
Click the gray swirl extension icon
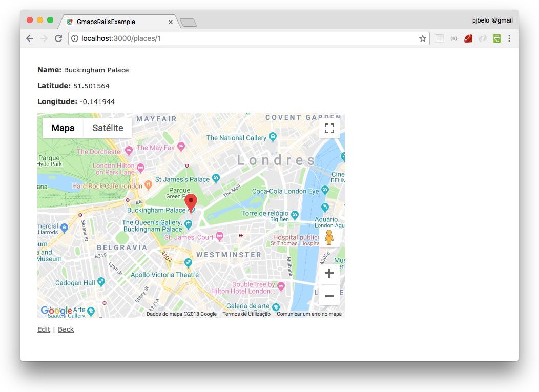(x=483, y=38)
